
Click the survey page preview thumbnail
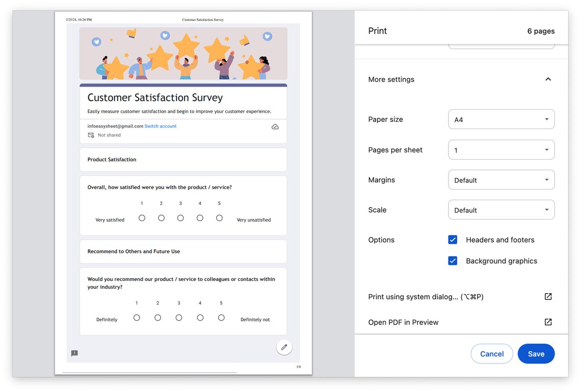(183, 194)
